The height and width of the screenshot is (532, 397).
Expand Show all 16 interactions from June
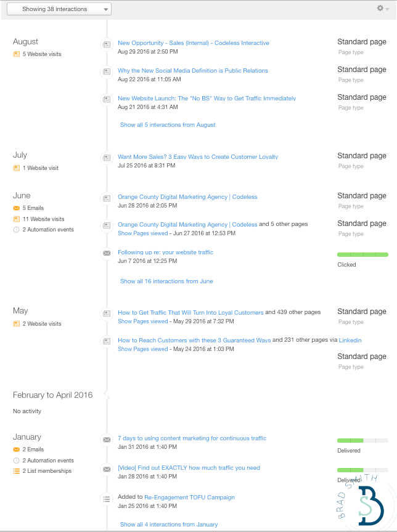(166, 281)
